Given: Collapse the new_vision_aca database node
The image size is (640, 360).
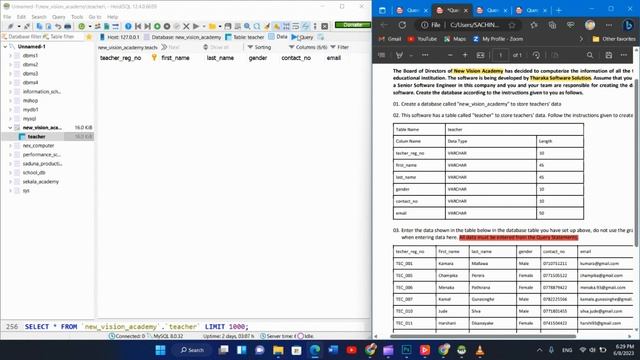Looking at the screenshot, I should coord(11,127).
